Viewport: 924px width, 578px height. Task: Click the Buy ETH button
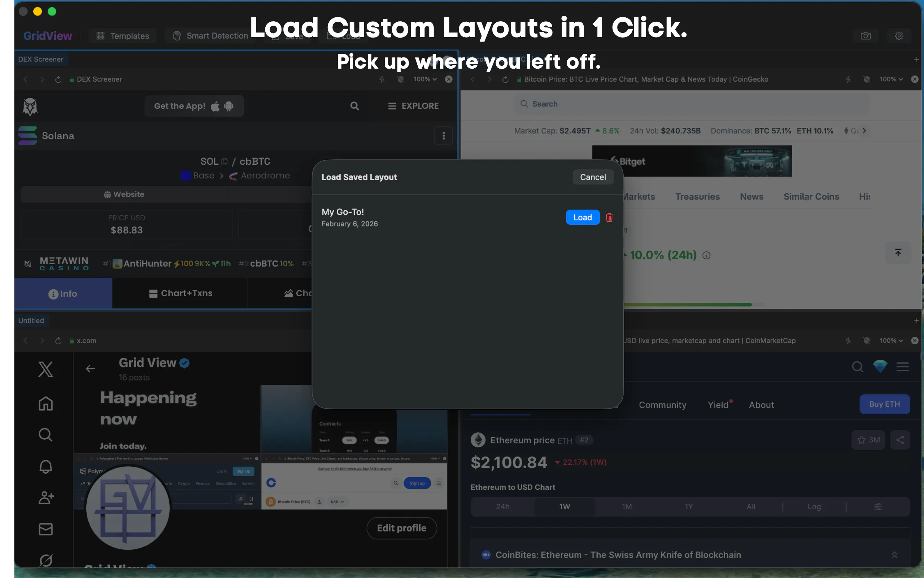pos(884,404)
